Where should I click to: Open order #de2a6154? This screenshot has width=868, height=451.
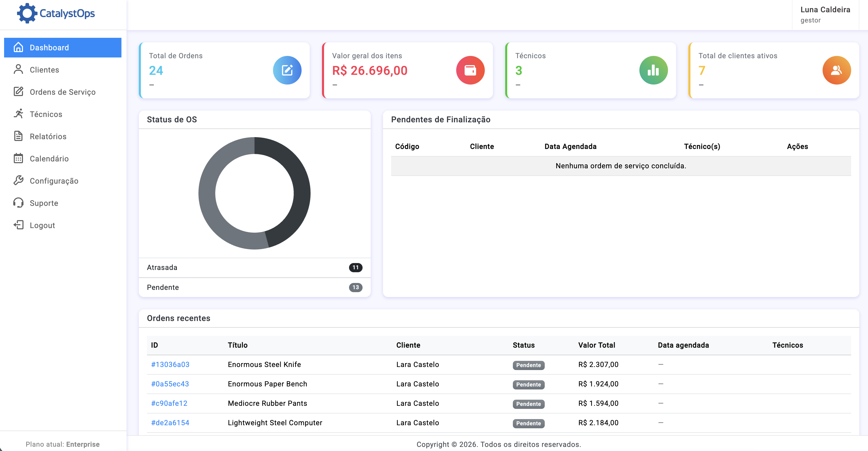(170, 423)
